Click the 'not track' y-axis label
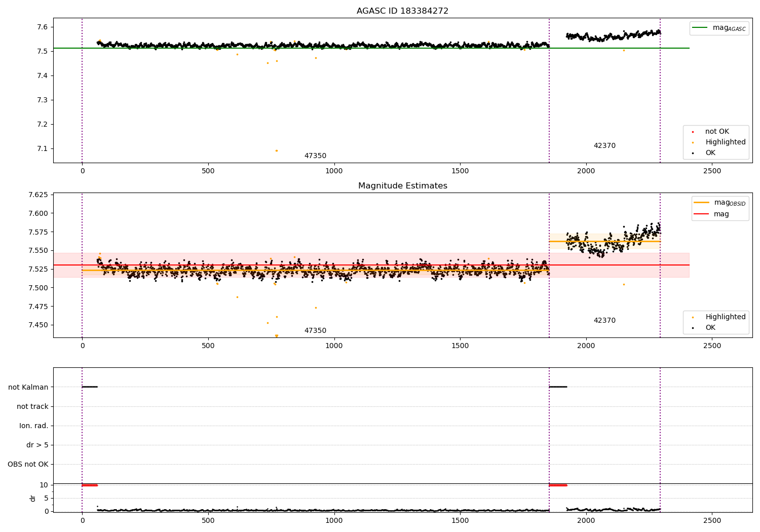 pos(32,406)
